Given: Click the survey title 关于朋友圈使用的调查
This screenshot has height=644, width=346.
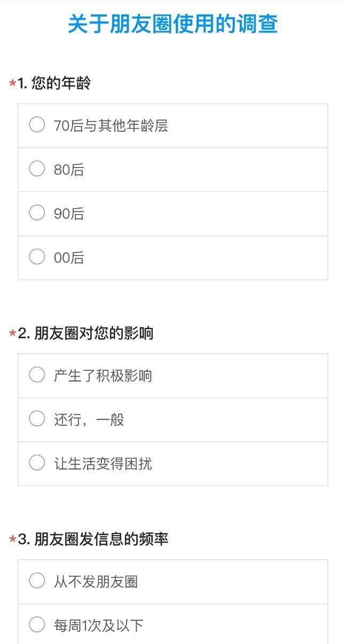Looking at the screenshot, I should (172, 25).
